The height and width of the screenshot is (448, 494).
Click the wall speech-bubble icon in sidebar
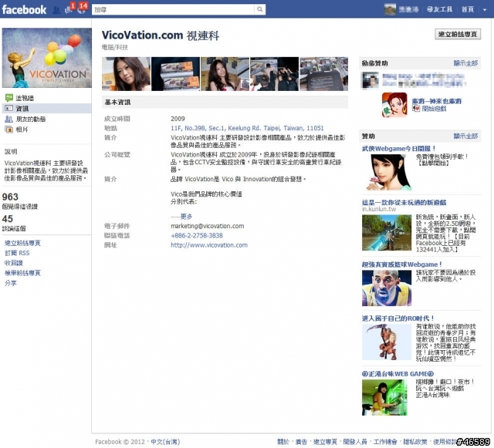coord(8,98)
